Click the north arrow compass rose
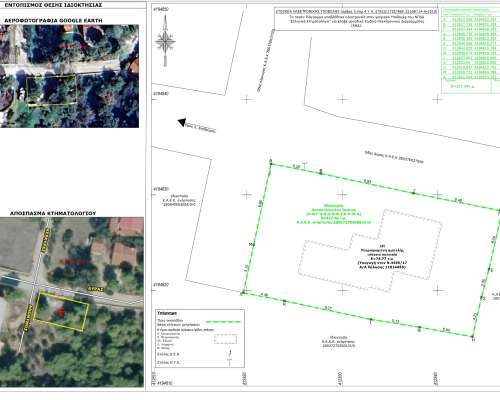500x400 pixels. pos(165,41)
